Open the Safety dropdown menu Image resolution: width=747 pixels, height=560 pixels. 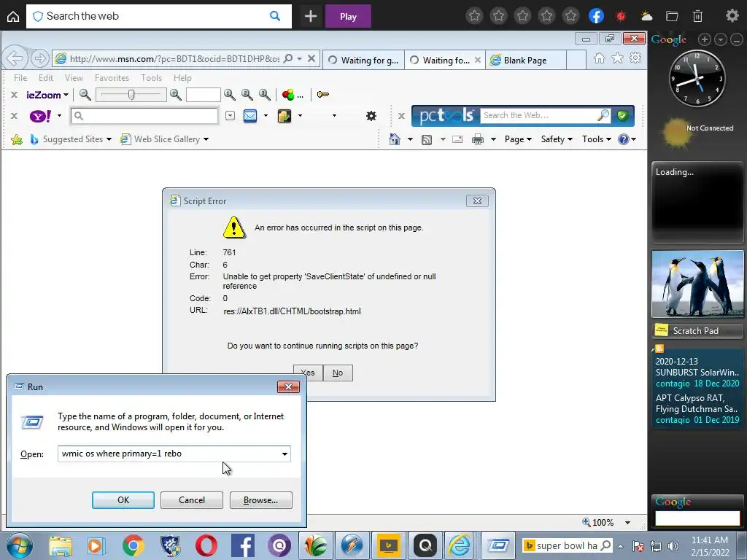(x=557, y=139)
